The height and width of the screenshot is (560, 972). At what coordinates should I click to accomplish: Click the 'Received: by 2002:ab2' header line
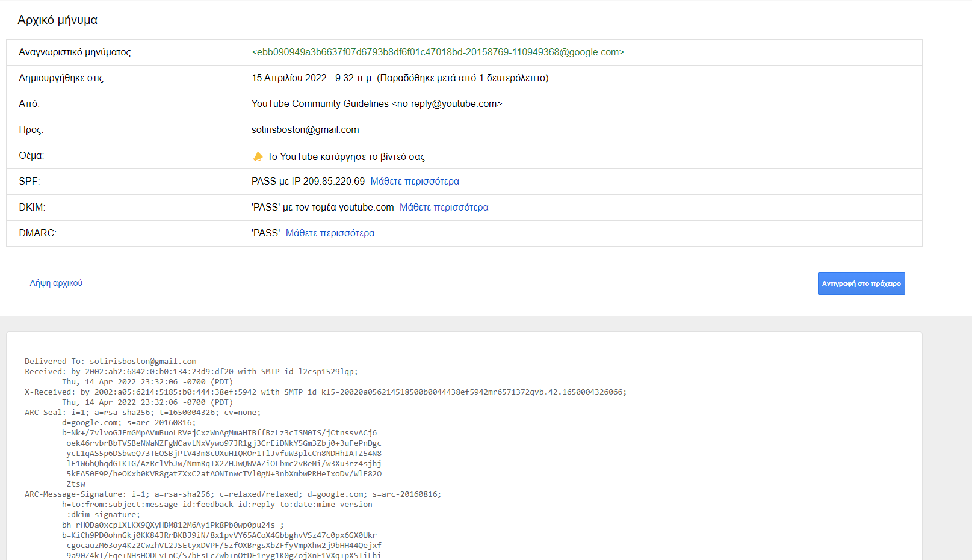(x=191, y=371)
